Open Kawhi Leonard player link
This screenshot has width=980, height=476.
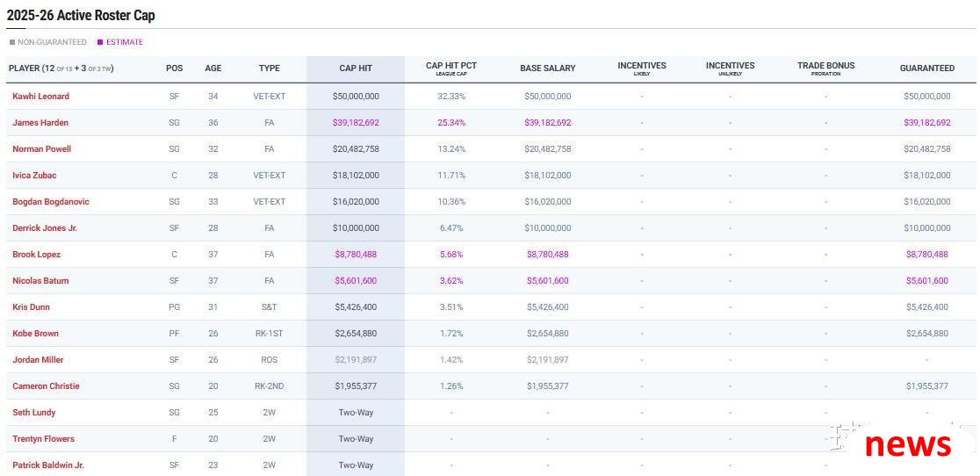pyautogui.click(x=40, y=97)
